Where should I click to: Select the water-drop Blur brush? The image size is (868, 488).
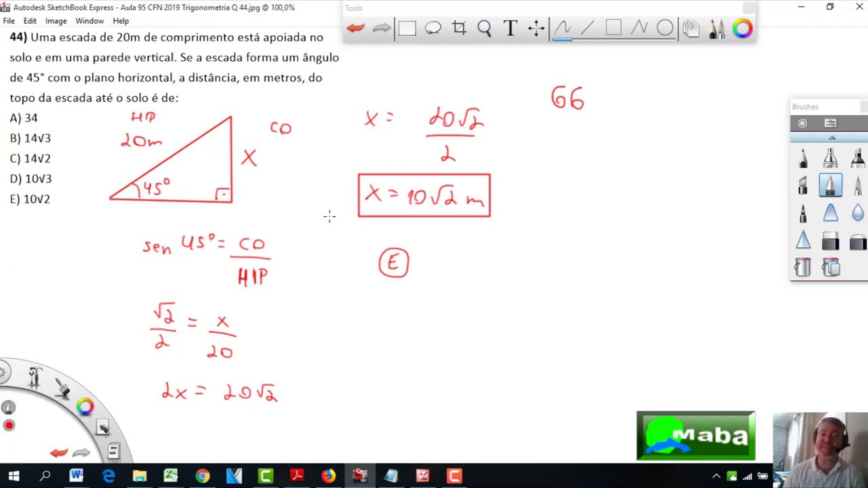[x=857, y=213]
